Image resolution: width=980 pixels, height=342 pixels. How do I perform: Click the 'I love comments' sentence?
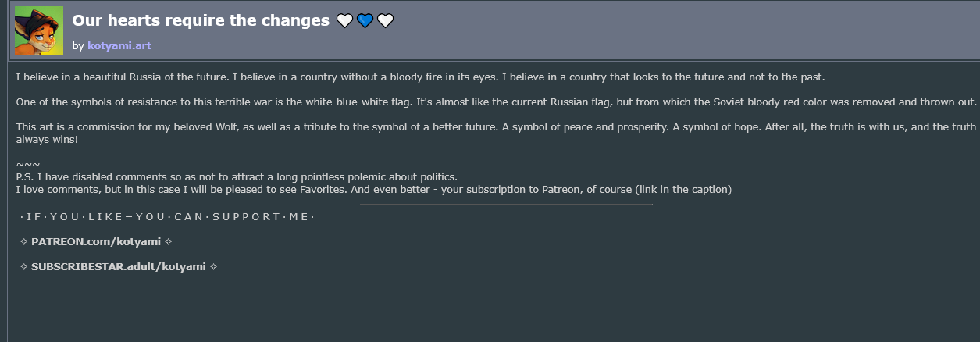pos(374,189)
